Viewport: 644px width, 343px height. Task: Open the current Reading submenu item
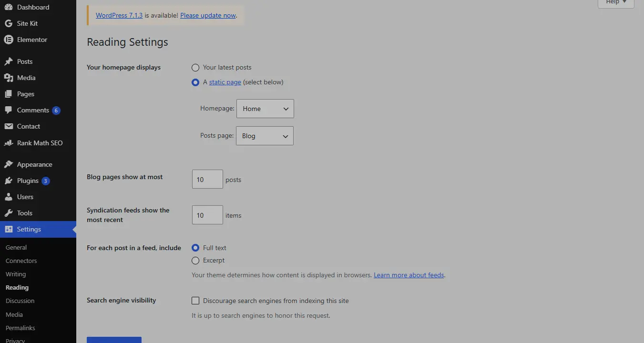click(17, 287)
